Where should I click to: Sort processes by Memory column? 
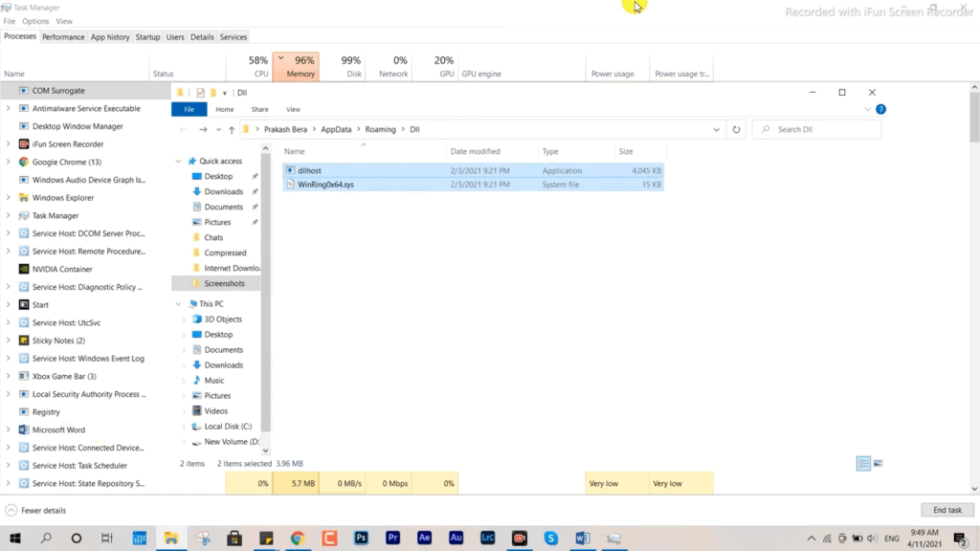point(297,66)
